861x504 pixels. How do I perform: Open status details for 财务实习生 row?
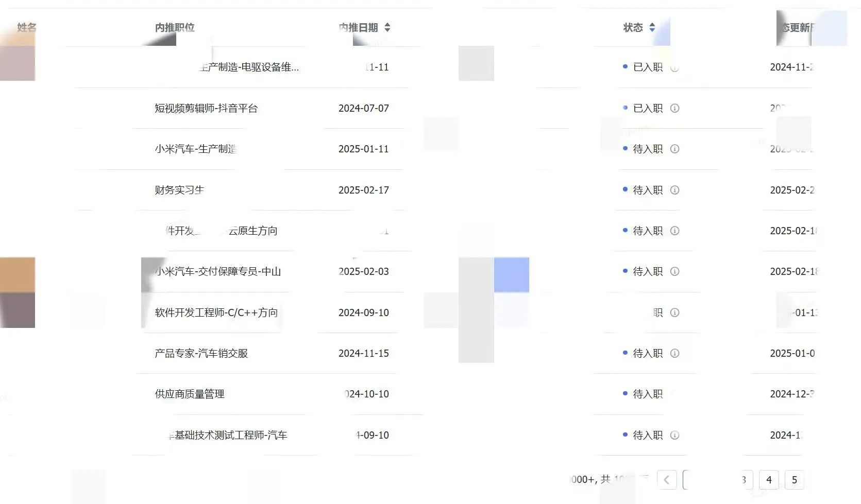[x=675, y=190]
